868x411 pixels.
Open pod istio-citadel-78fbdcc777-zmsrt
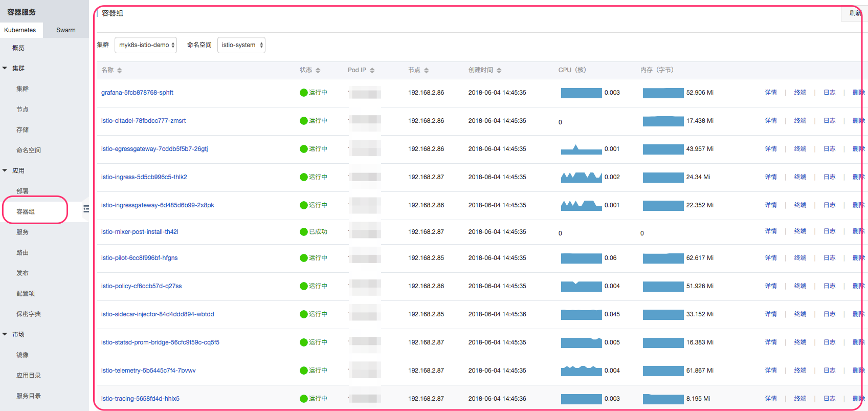point(143,121)
